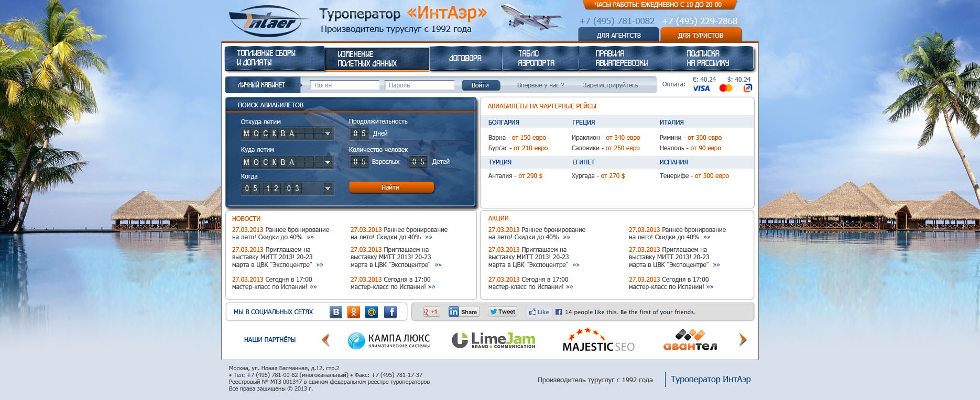Viewport: 980px width, 400px height.
Task: Open the Римини от 300 евро offer
Action: click(691, 138)
